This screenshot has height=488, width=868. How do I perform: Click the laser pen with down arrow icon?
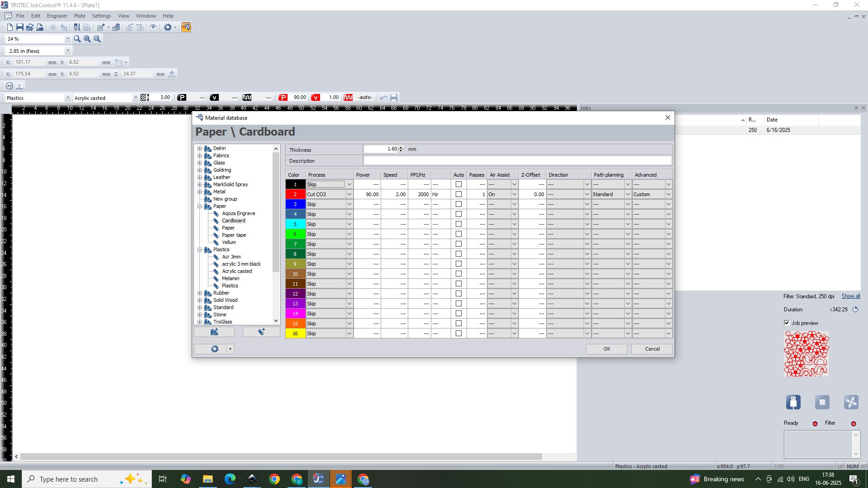tap(77, 28)
